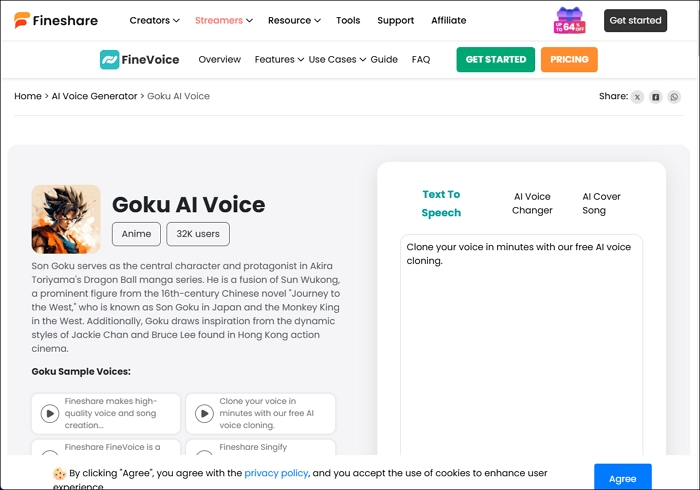Share page on X (Twitter)
The height and width of the screenshot is (490, 700).
[637, 97]
